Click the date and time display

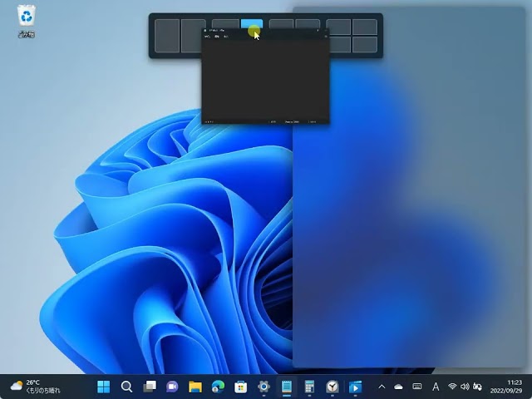point(507,387)
